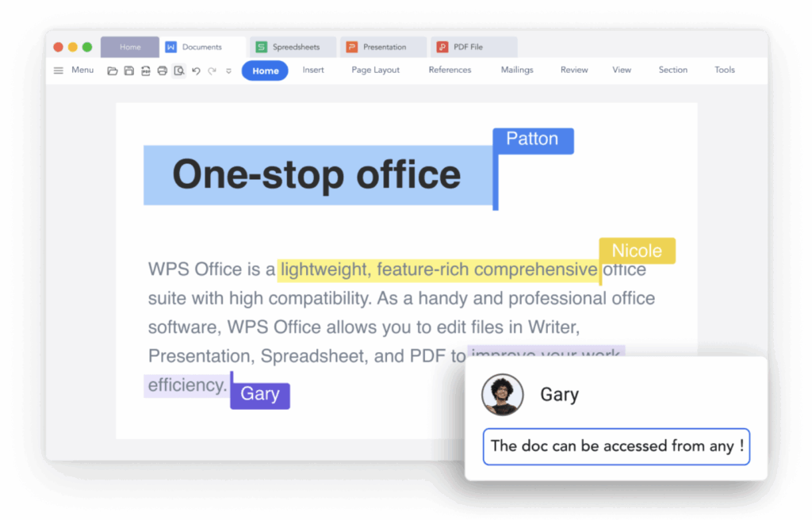
Task: Open the Review ribbon tab
Action: (574, 70)
